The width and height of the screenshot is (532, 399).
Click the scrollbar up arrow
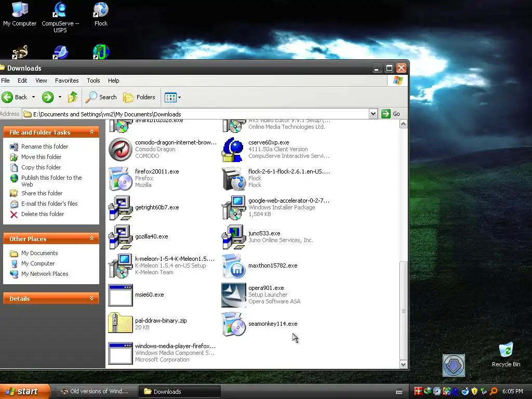[403, 124]
